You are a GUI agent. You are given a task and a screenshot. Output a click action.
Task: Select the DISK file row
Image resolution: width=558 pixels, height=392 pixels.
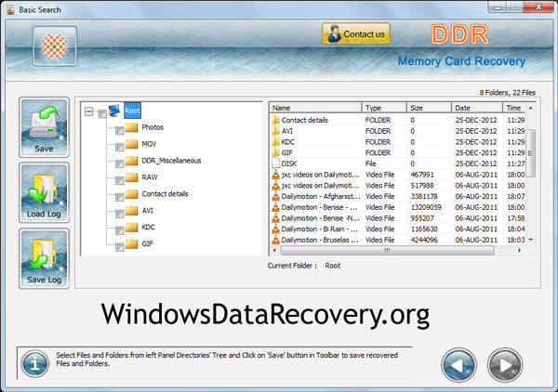pyautogui.click(x=398, y=163)
